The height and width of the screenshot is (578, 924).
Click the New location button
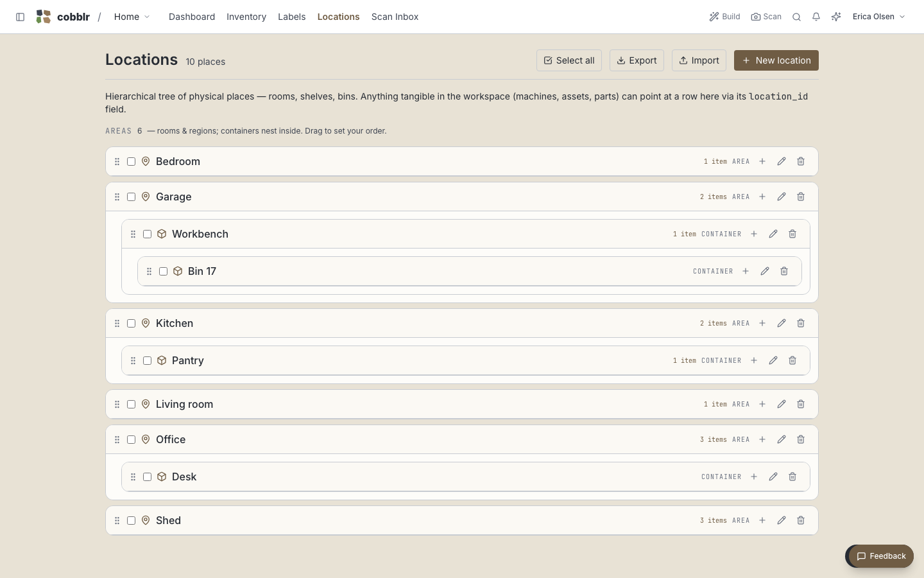point(776,60)
